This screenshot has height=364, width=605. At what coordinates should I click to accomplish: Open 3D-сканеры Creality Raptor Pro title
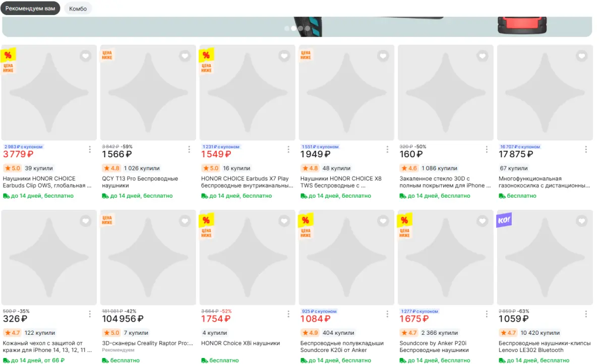pos(147,343)
